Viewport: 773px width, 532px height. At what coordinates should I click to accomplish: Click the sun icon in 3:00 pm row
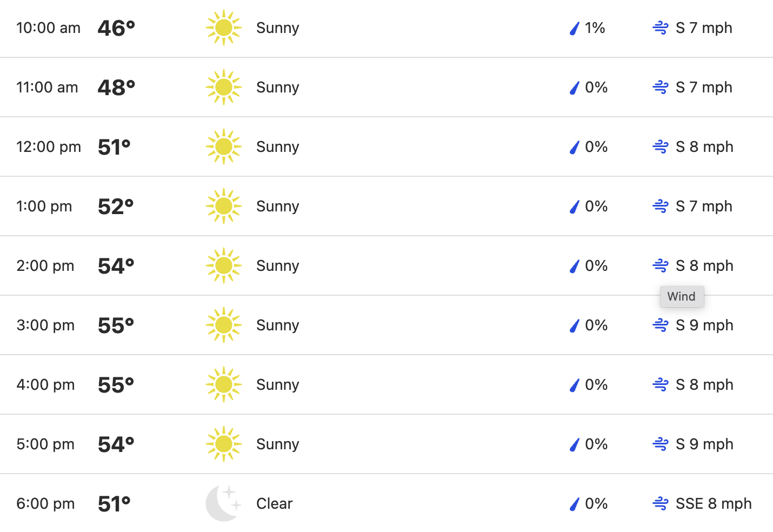(223, 325)
